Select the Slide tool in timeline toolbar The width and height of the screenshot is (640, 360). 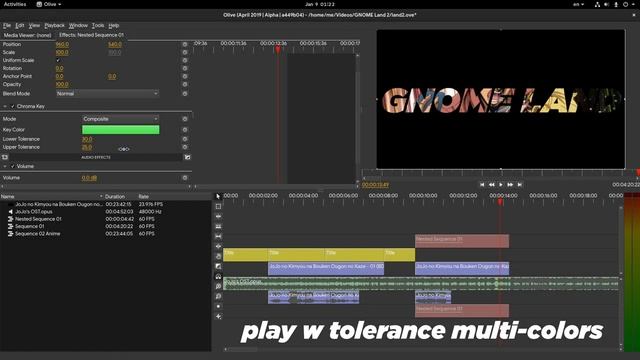pos(218,246)
